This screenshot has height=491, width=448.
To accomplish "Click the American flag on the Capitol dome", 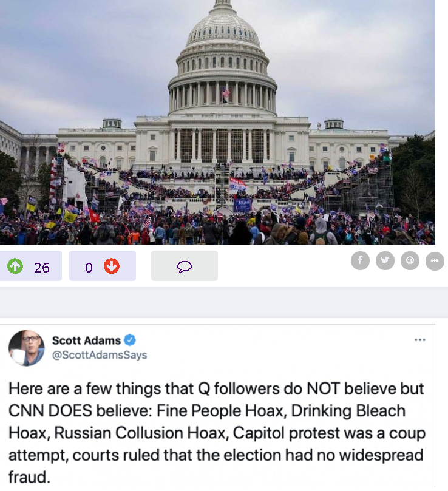I will (x=226, y=93).
